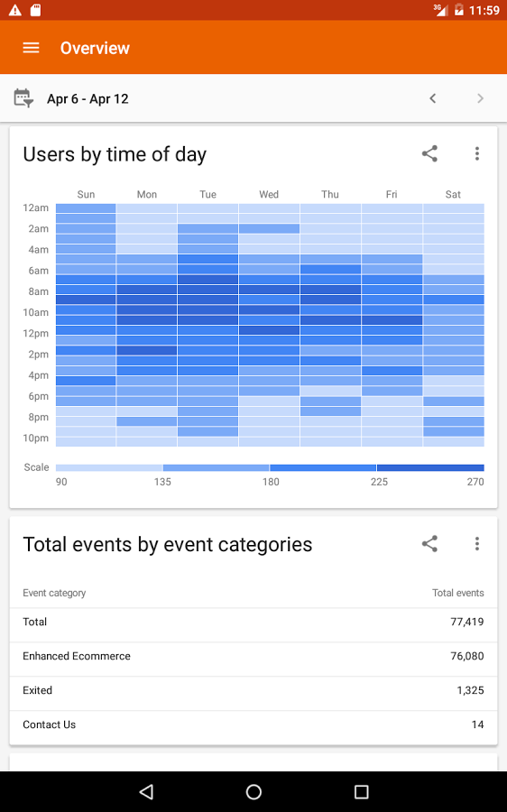507x812 pixels.
Task: Open the date range calendar icon
Action: [23, 97]
